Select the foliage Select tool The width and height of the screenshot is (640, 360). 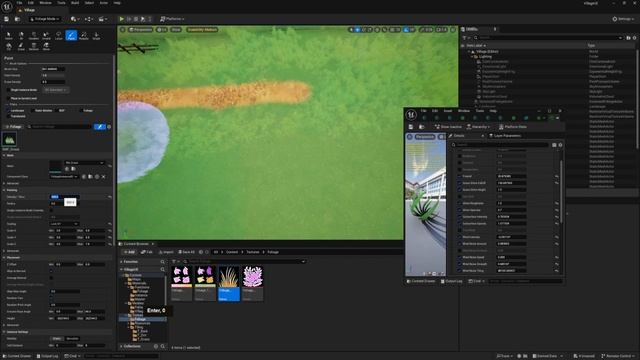coord(9,36)
